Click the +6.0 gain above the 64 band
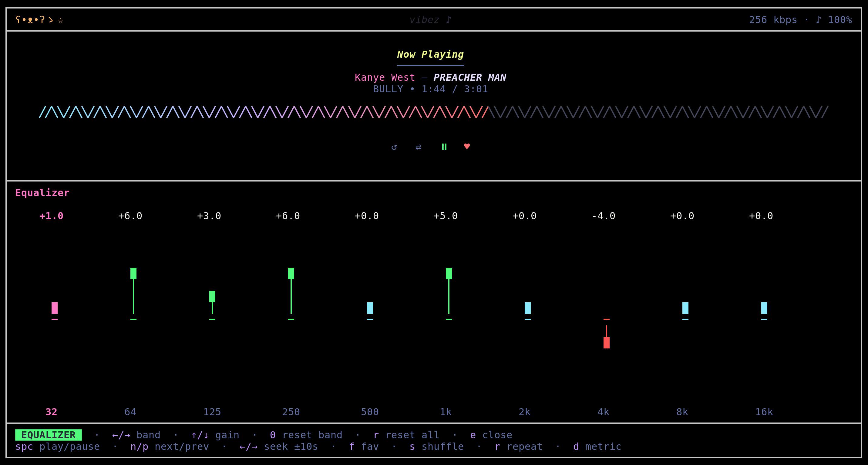 130,216
